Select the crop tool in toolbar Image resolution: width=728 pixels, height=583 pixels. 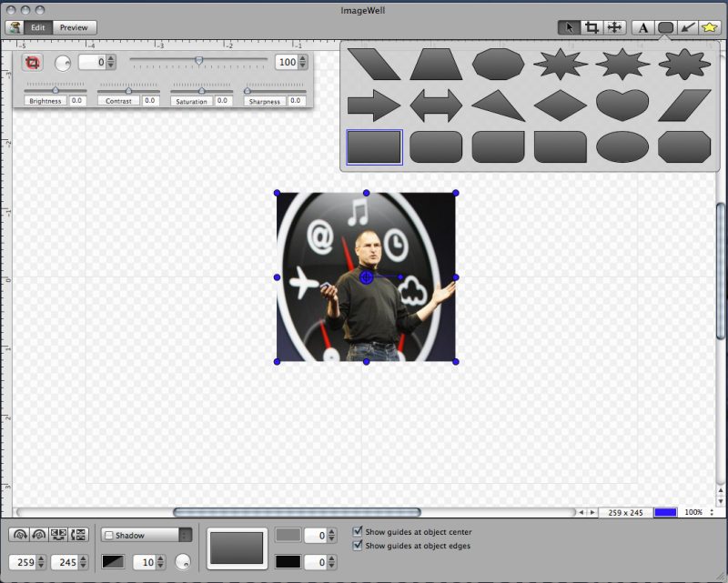click(591, 27)
